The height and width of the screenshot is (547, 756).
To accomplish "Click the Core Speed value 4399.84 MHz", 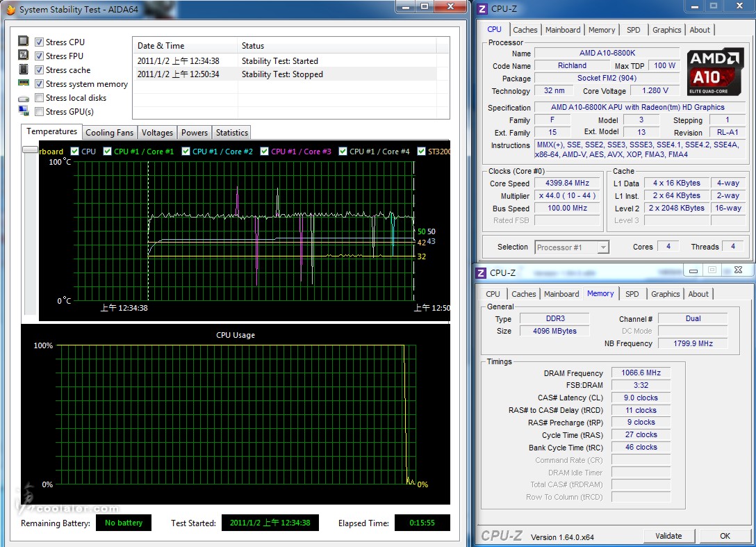I will 567,183.
